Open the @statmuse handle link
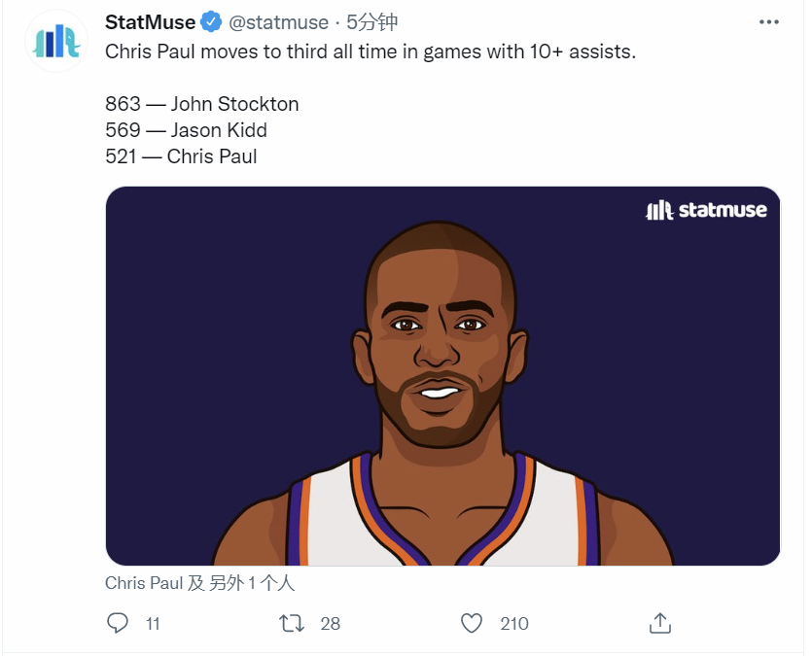The height and width of the screenshot is (656, 812). tap(278, 22)
